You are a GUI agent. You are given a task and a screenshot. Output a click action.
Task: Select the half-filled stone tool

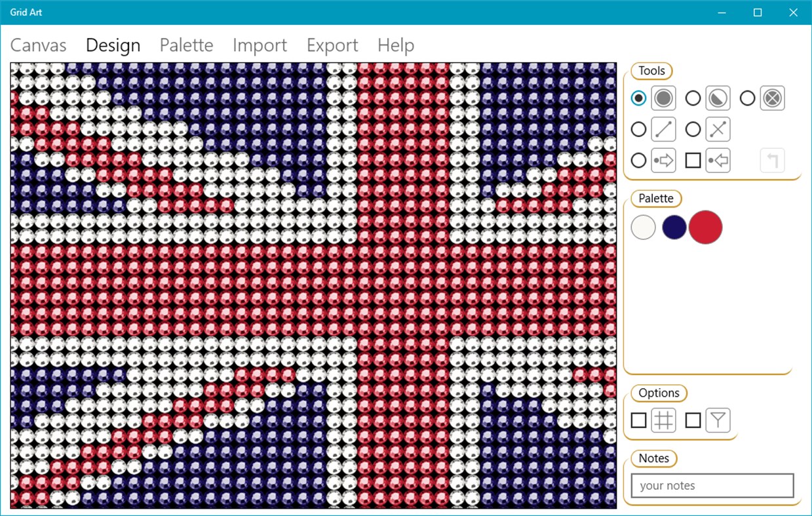pos(717,98)
